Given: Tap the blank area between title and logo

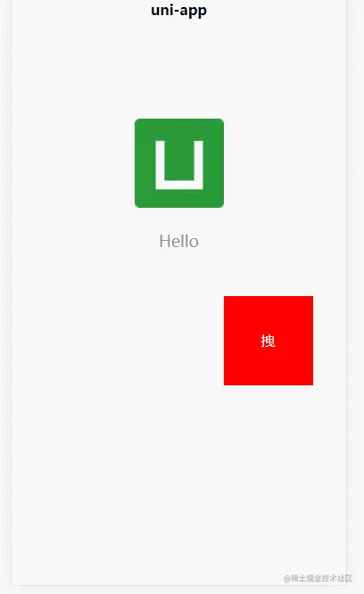Looking at the screenshot, I should coord(178,68).
